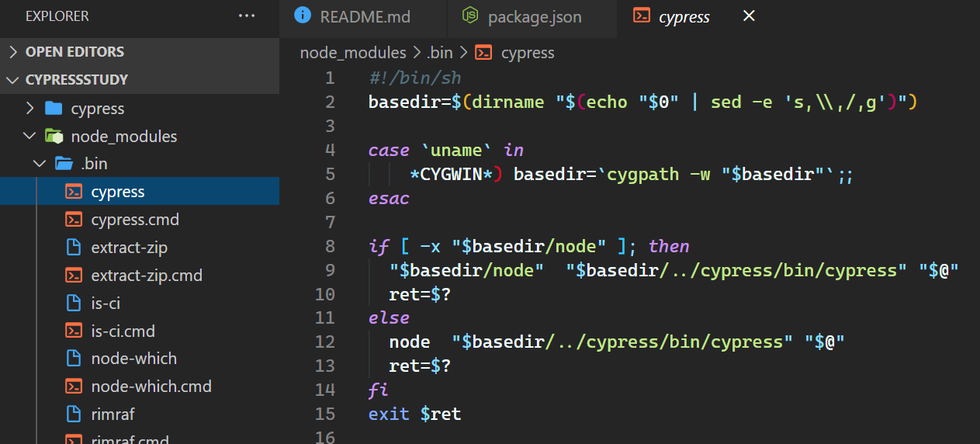Image resolution: width=980 pixels, height=444 pixels.
Task: Click 'case' keyword on line 4
Action: [x=389, y=150]
